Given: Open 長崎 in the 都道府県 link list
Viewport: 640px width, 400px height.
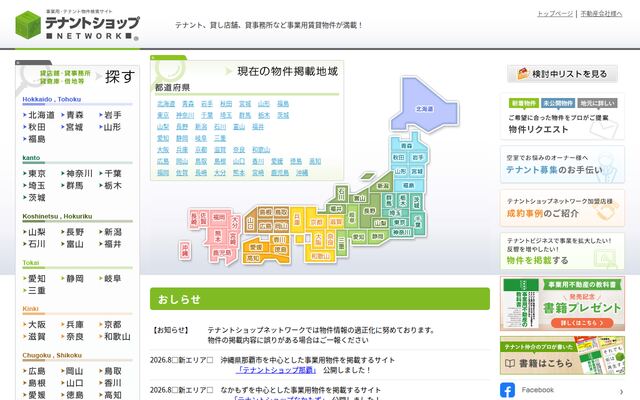Looking at the screenshot, I should (201, 173).
